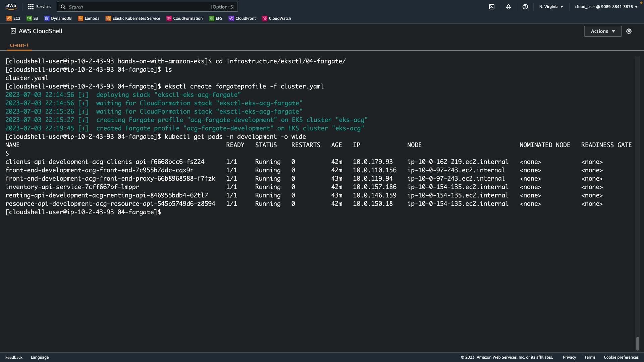The image size is (644, 362).
Task: Expand the Actions dropdown menu
Action: (603, 31)
